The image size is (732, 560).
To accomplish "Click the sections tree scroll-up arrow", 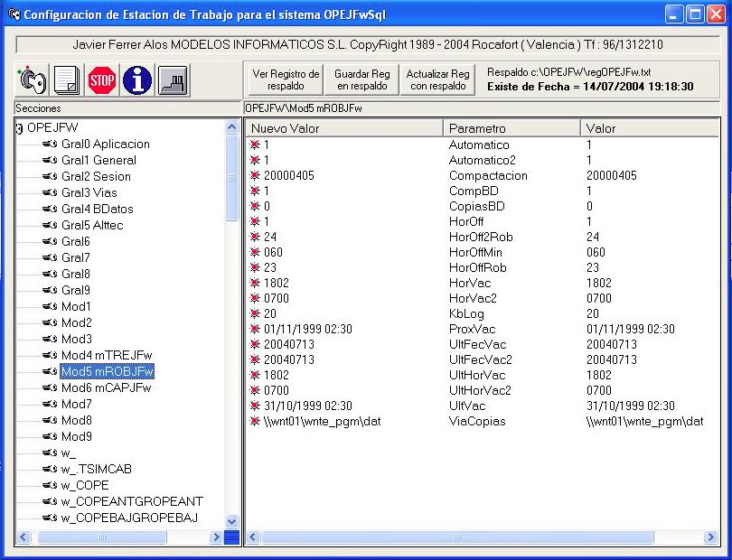I will pos(231,127).
